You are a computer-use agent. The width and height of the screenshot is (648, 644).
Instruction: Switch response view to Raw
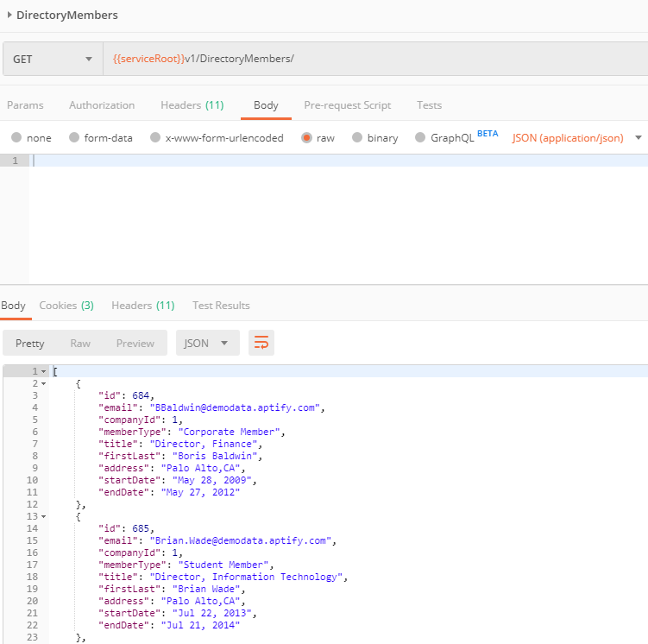(80, 343)
